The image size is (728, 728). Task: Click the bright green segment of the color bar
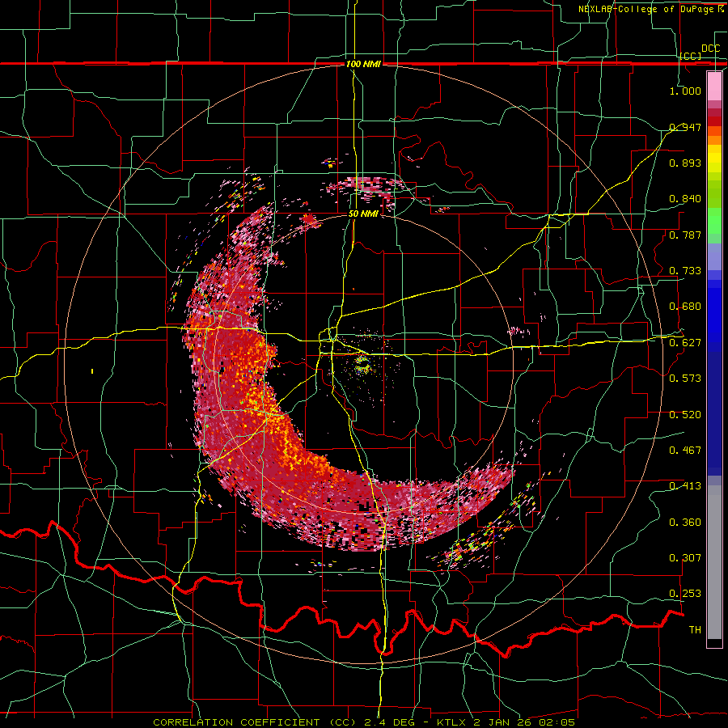714,221
